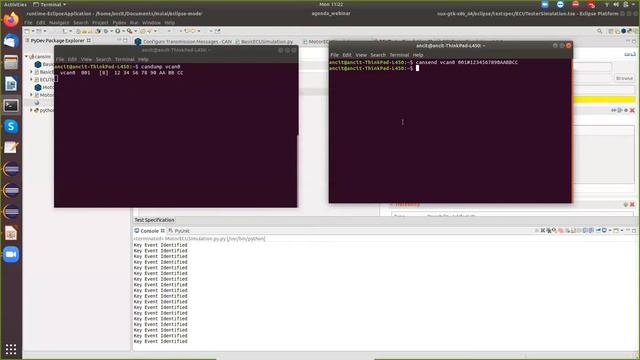Open the first Eclipse instance in the dock
The image size is (640, 360).
(x=11, y=169)
